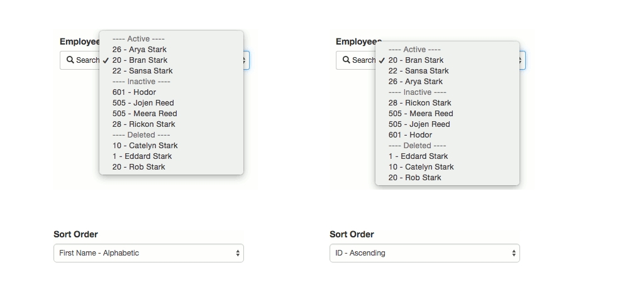Click the right sort order dropdown arrows
The width and height of the screenshot is (644, 292).
[513, 253]
